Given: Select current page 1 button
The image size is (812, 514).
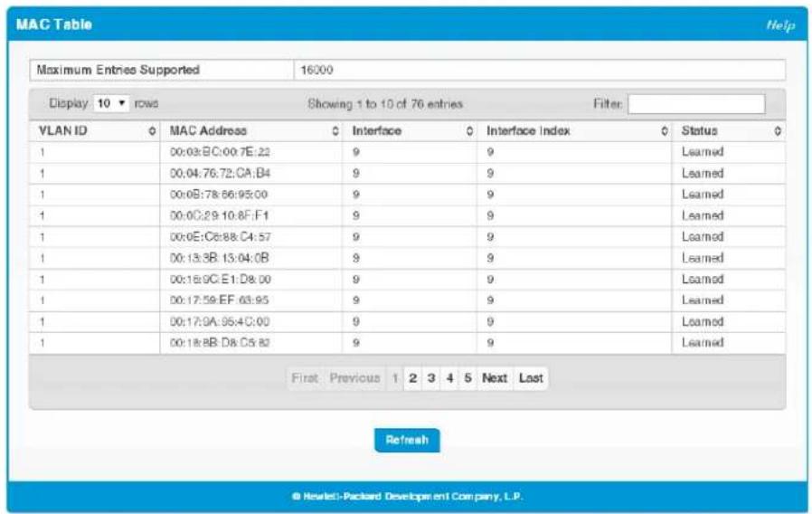Looking at the screenshot, I should tap(395, 377).
